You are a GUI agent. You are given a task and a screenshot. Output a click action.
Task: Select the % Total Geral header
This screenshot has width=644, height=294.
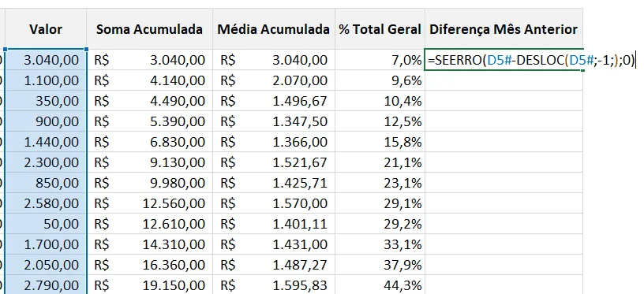pos(380,29)
